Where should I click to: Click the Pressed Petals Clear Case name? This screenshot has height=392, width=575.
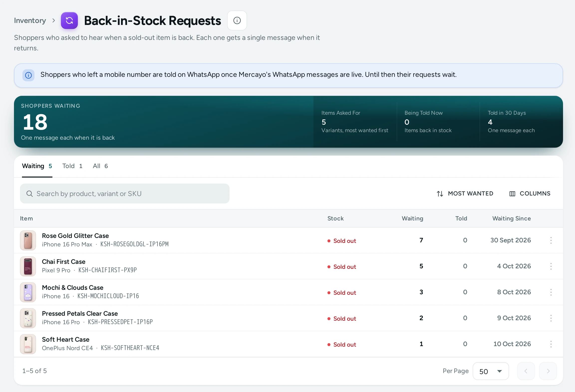click(80, 313)
